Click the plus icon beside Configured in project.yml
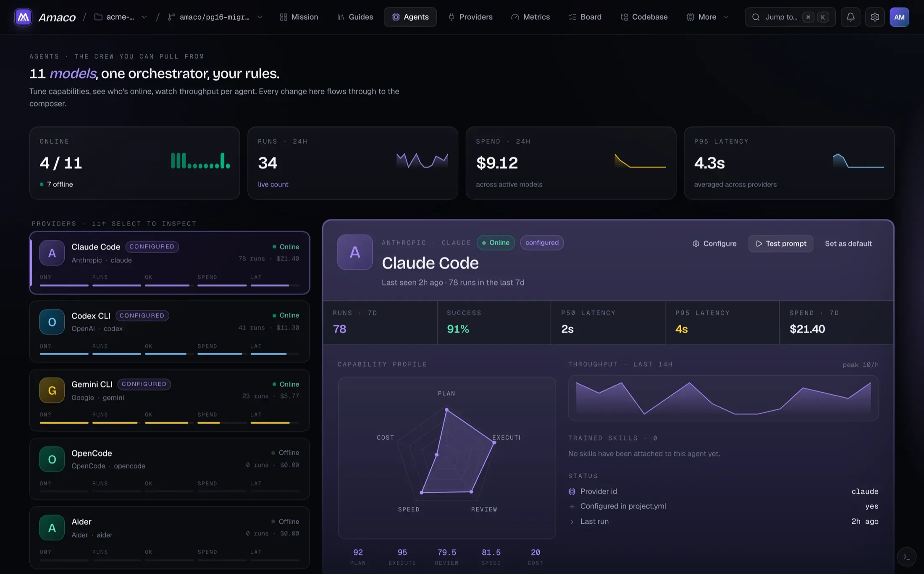924x574 pixels. (572, 506)
